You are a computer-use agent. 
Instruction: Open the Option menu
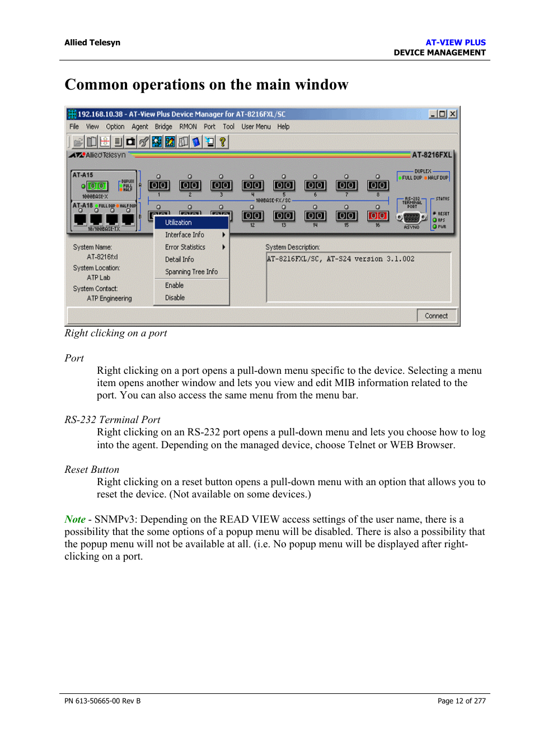[x=115, y=127]
